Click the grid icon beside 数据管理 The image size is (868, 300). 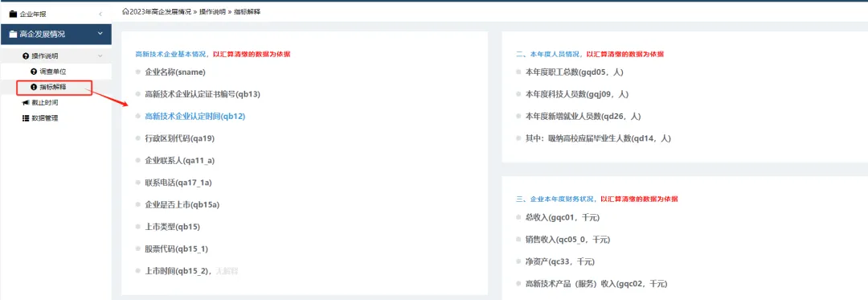[x=26, y=118]
